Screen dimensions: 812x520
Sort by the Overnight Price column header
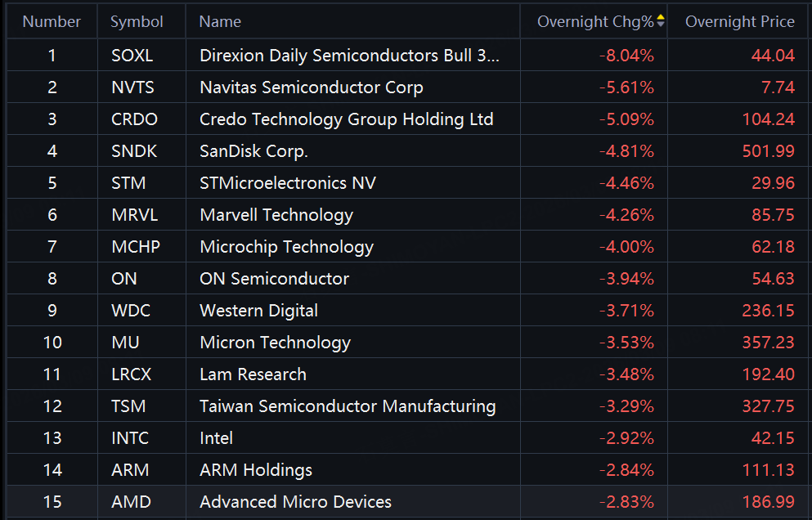click(739, 21)
